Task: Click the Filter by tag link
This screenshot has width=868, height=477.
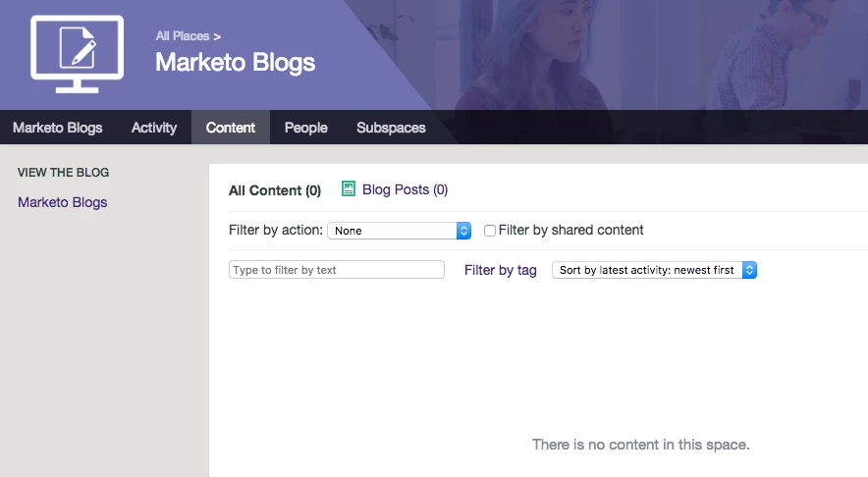Action: tap(501, 270)
